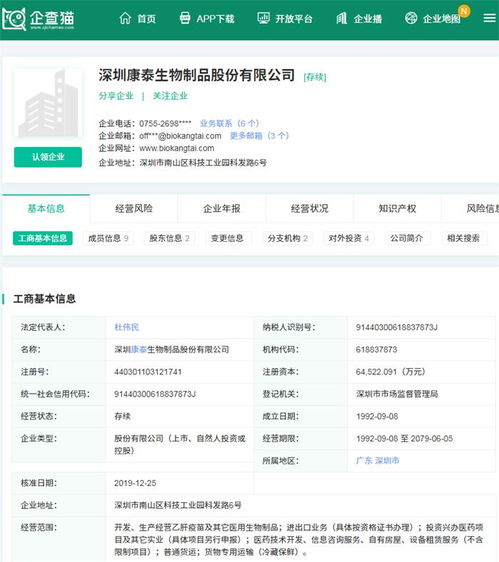The width and height of the screenshot is (499, 562).
Task: Click the building icon beside 企业播
Action: pyautogui.click(x=342, y=18)
